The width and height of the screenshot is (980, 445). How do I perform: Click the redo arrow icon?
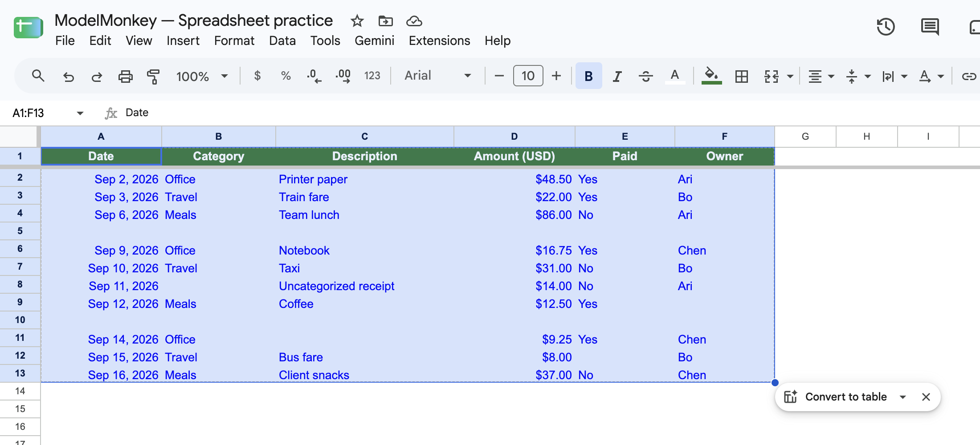coord(97,77)
